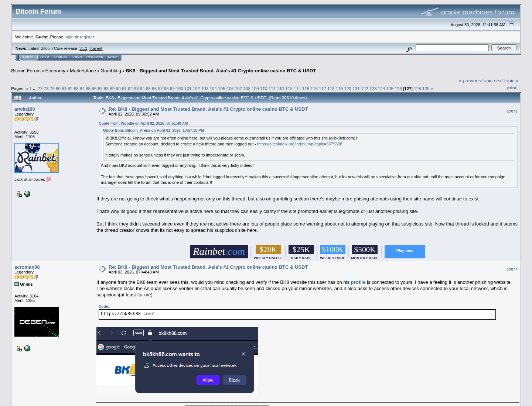
Task: Click the code box containing bk8kh88.com URL
Action: pos(297,314)
